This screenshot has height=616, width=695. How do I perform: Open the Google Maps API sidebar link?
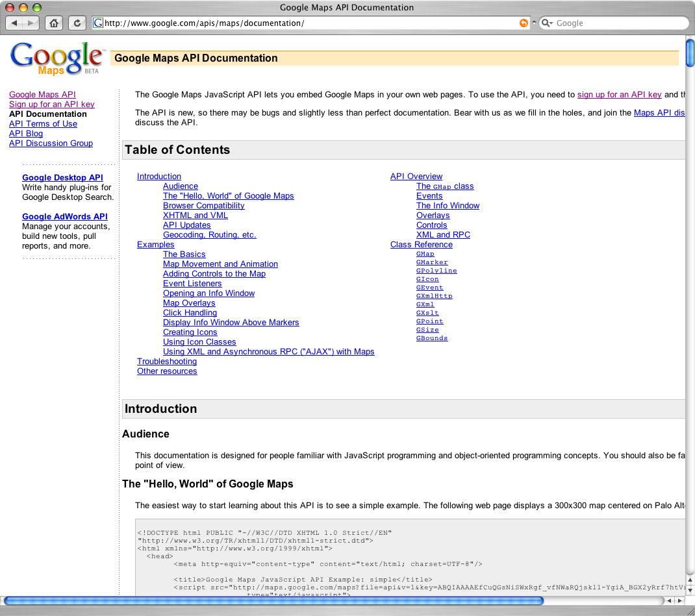tap(42, 94)
